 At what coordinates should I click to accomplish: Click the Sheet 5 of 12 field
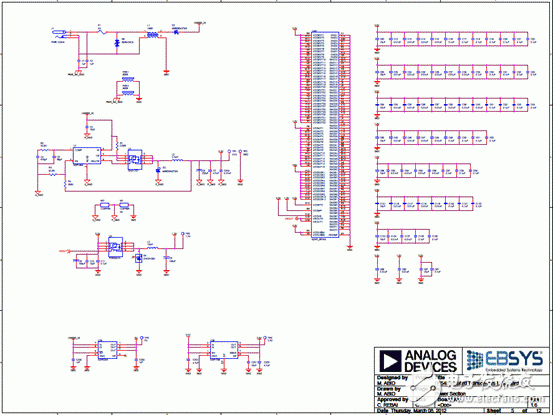(x=514, y=411)
